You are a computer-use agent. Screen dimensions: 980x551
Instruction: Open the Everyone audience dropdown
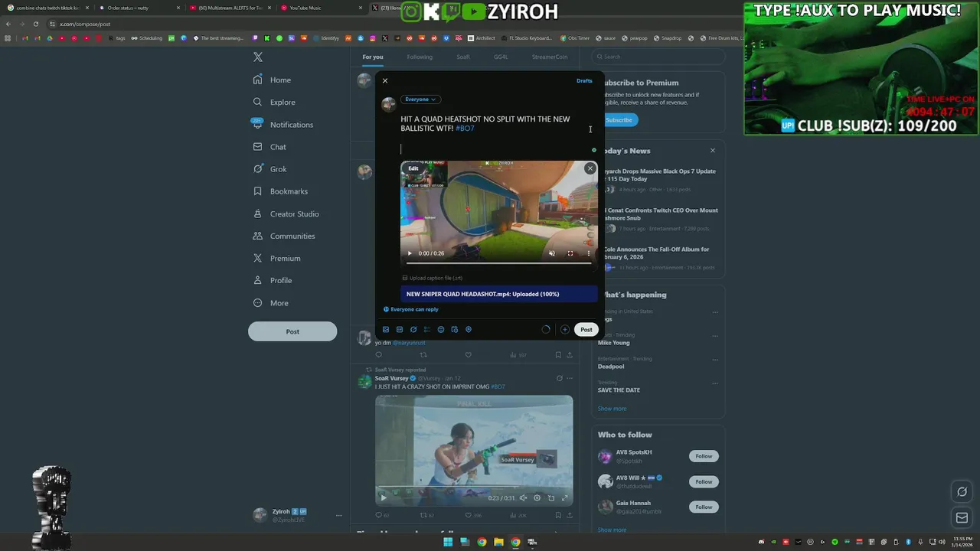tap(420, 99)
